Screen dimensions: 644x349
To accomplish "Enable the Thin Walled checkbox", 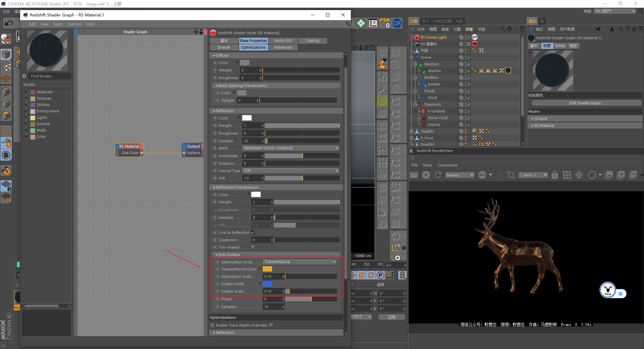I will coord(253,247).
